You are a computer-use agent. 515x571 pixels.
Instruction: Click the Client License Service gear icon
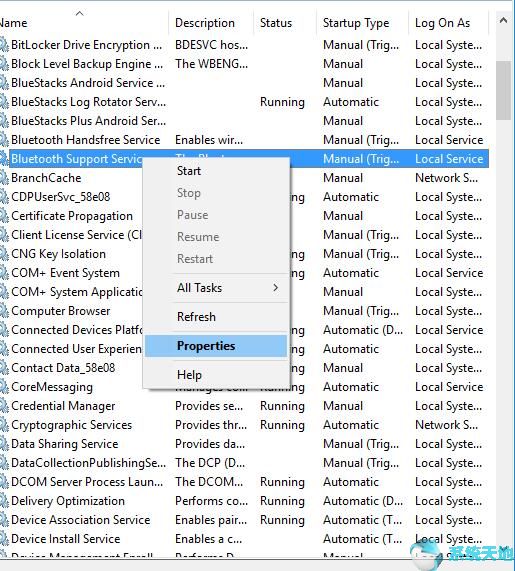(4, 235)
